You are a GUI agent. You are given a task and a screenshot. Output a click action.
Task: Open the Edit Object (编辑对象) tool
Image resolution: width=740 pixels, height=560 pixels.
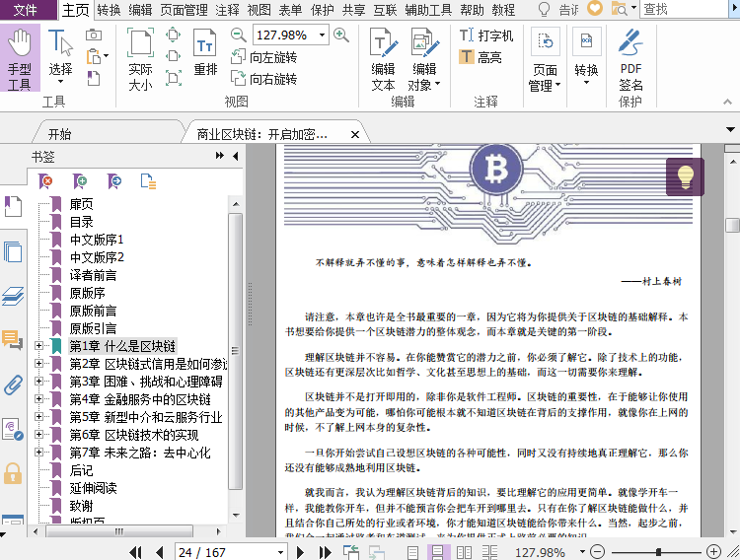point(424,59)
